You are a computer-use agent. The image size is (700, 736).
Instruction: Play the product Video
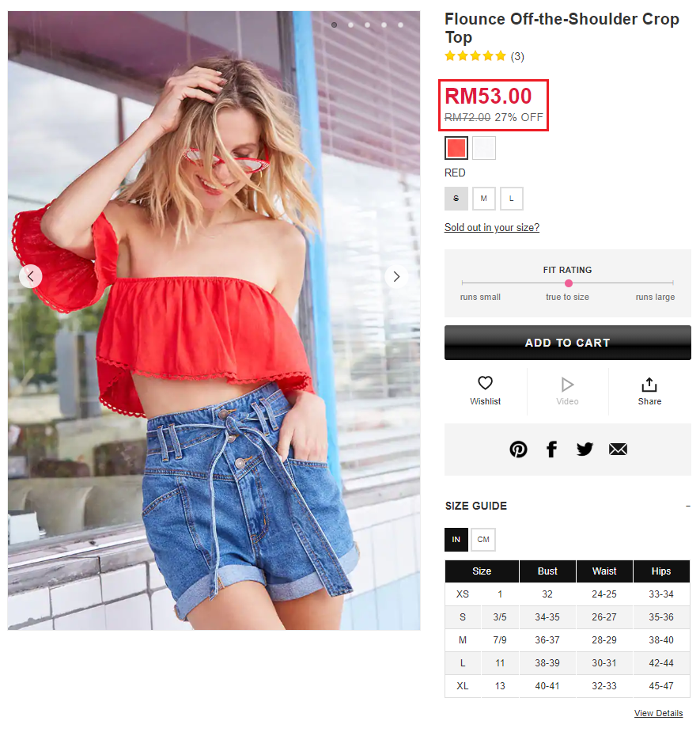tap(567, 385)
